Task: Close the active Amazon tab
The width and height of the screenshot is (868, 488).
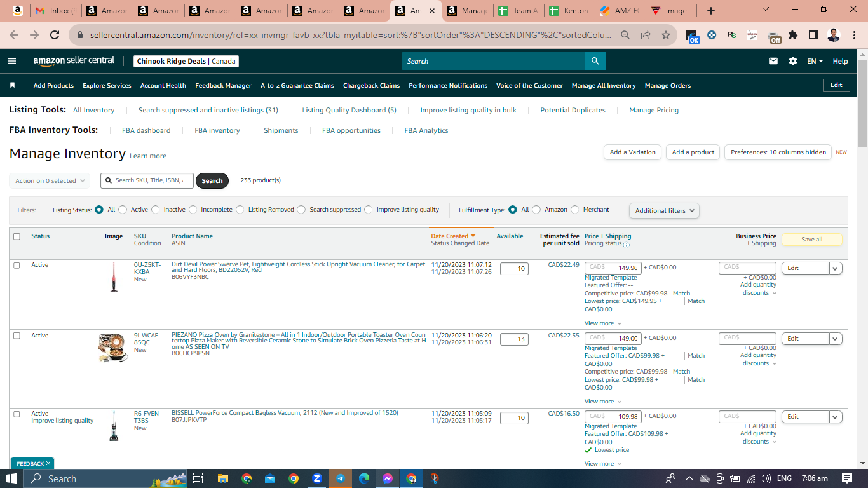Action: [x=432, y=11]
